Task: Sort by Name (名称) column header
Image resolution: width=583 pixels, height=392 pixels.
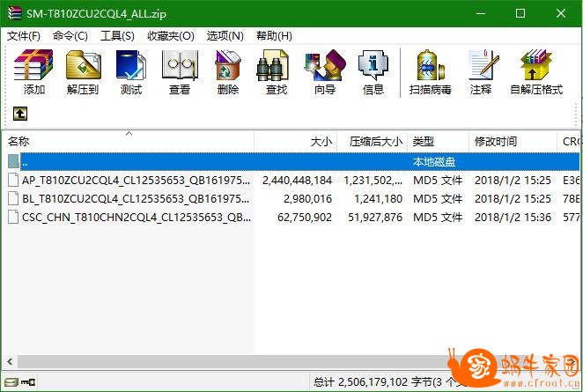Action: [128, 141]
